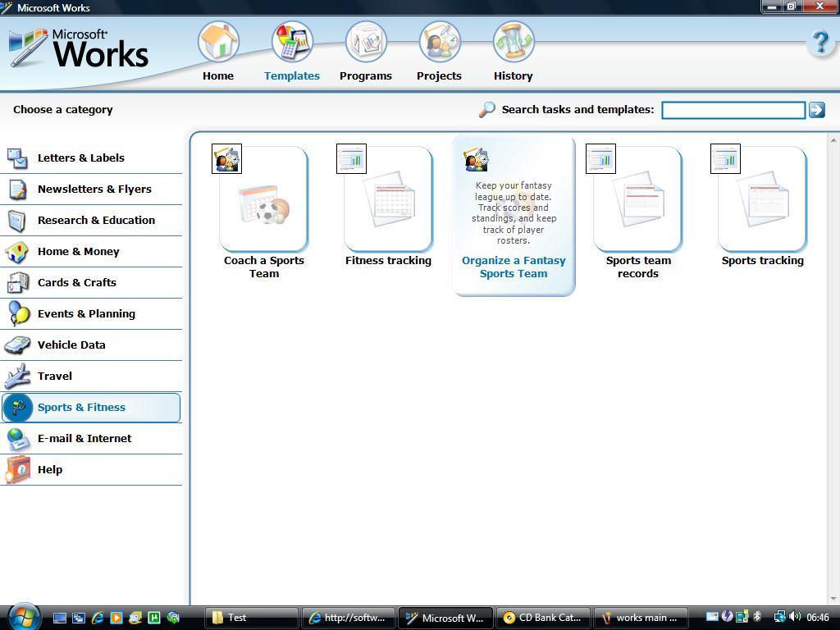Screen dimensions: 840x630
Task: Open the Templates section icon
Action: click(292, 41)
